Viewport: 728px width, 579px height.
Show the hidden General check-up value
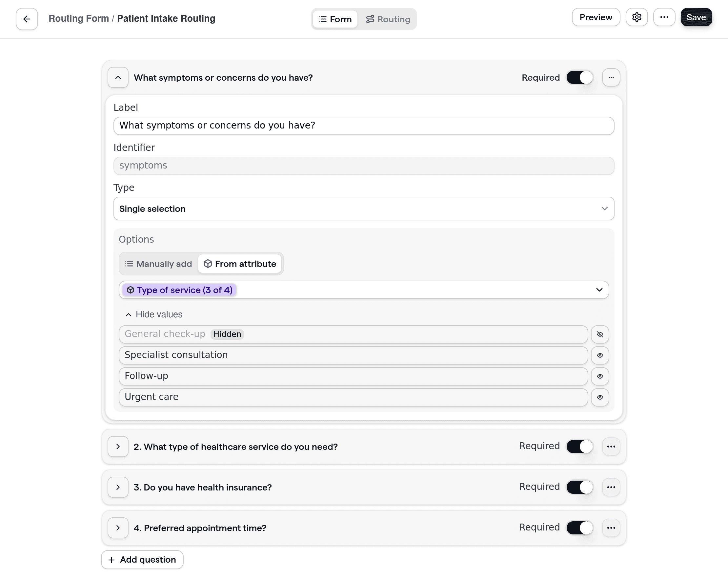pyautogui.click(x=600, y=334)
